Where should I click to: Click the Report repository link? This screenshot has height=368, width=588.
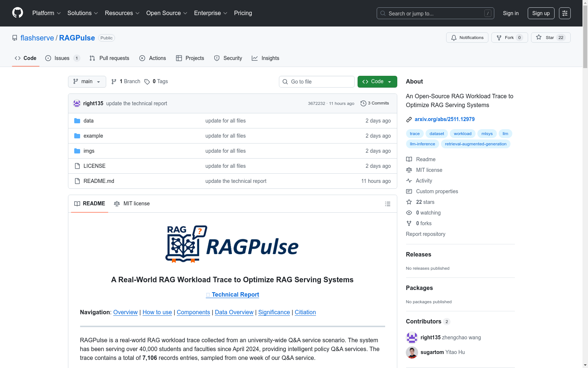(x=426, y=234)
